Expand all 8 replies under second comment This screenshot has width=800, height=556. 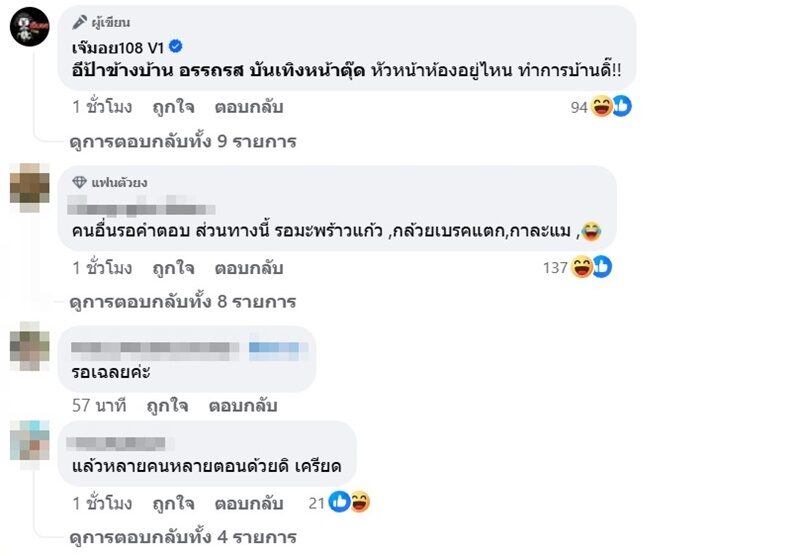pyautogui.click(x=183, y=302)
